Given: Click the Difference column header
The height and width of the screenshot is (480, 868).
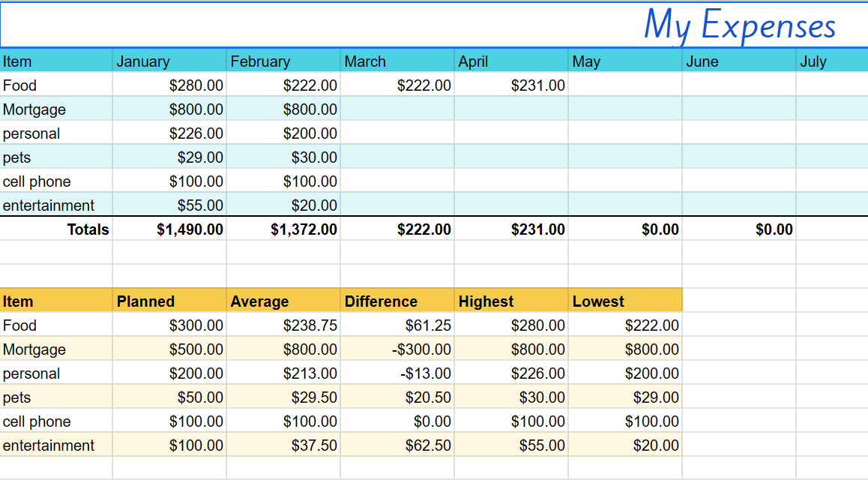Looking at the screenshot, I should 397,301.
